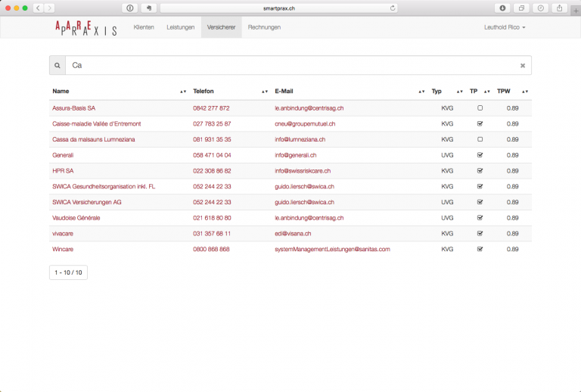
Task: Sort table by Name column
Action: pyautogui.click(x=183, y=92)
